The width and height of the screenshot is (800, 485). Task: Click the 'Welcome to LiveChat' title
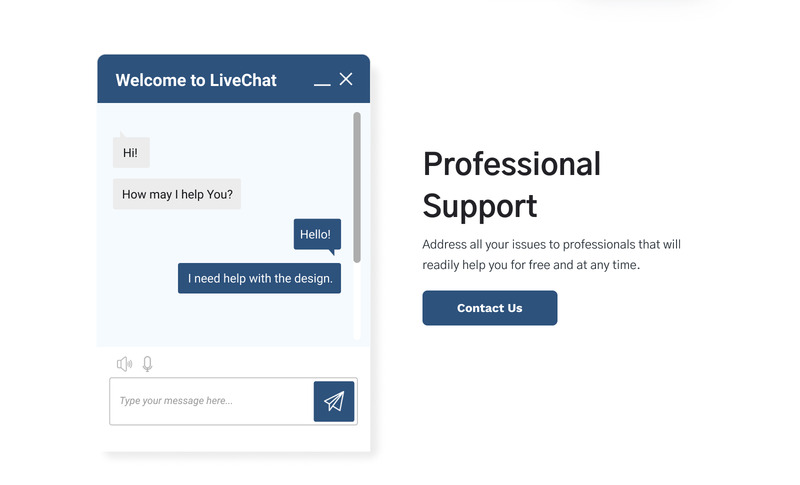tap(196, 80)
